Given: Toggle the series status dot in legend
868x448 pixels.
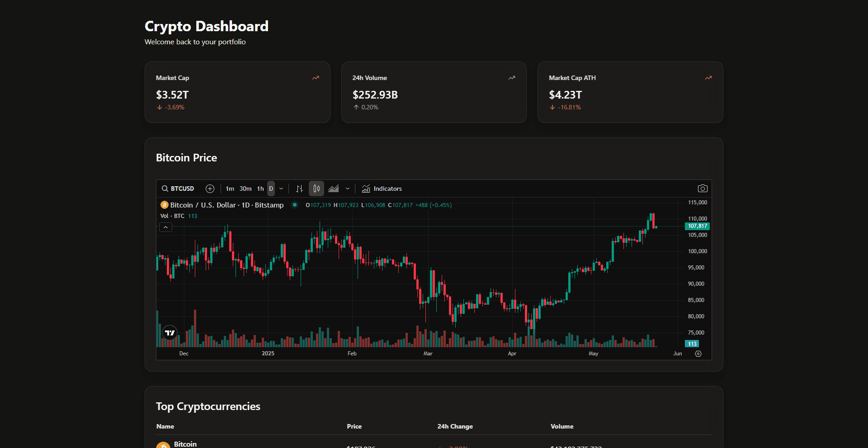Looking at the screenshot, I should pos(294,205).
